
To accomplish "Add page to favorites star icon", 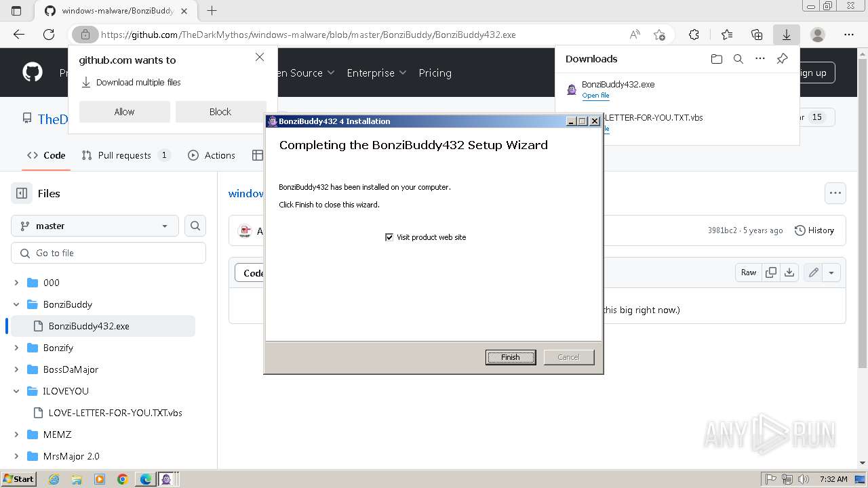I will point(659,35).
